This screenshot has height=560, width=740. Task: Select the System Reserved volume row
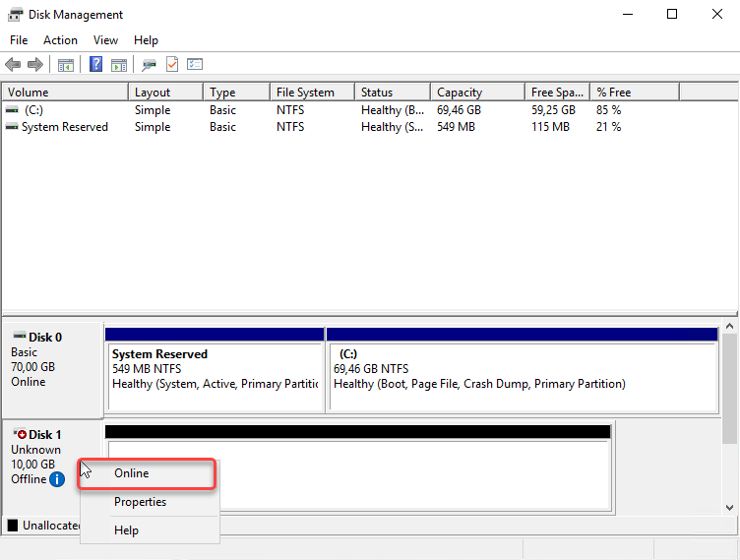coord(64,127)
